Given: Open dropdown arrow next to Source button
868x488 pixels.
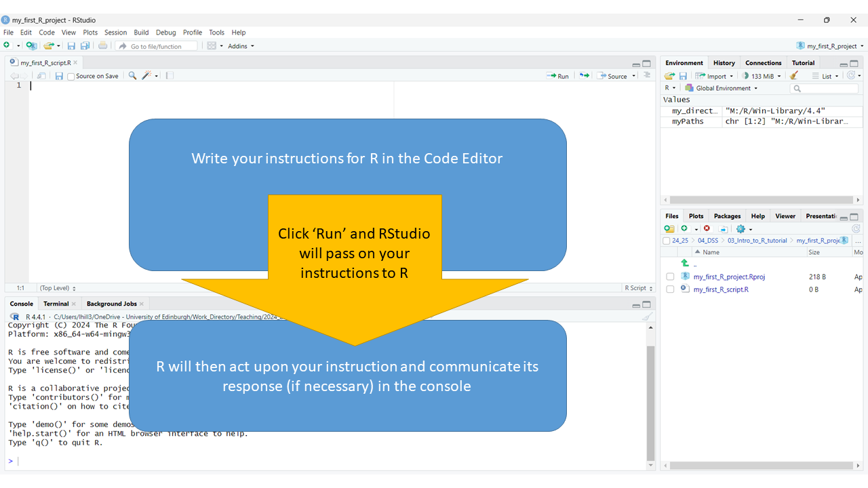Looking at the screenshot, I should tap(634, 76).
